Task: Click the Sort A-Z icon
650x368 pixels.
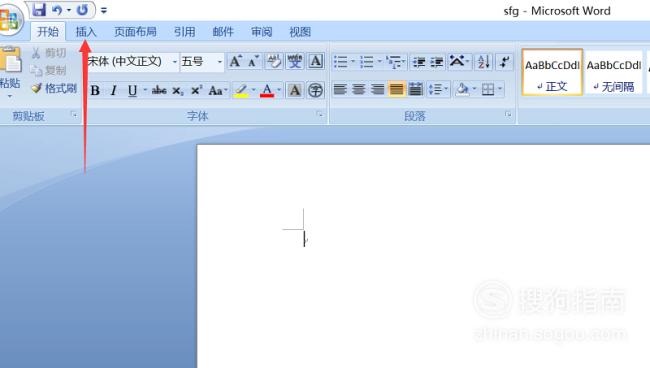Action: [x=483, y=62]
